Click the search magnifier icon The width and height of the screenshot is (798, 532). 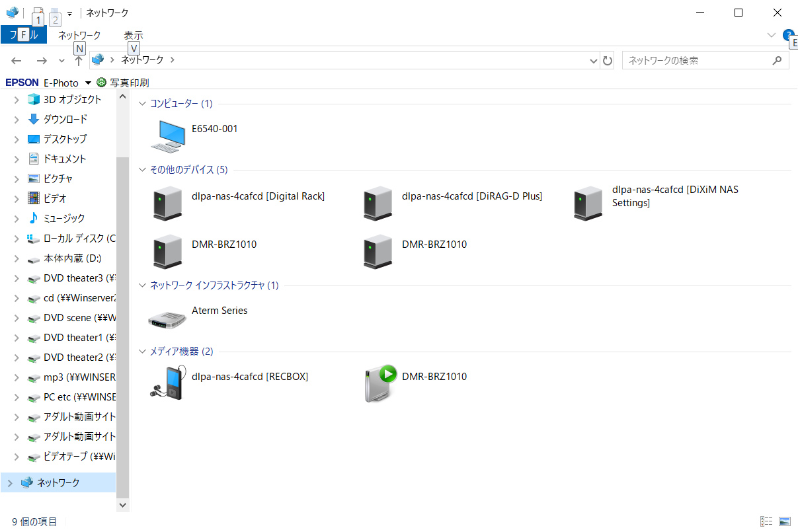pyautogui.click(x=778, y=60)
